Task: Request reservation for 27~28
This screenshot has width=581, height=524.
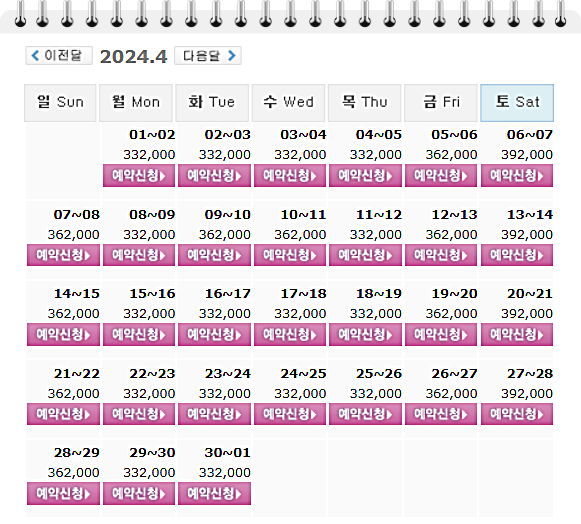Action: coord(517,414)
